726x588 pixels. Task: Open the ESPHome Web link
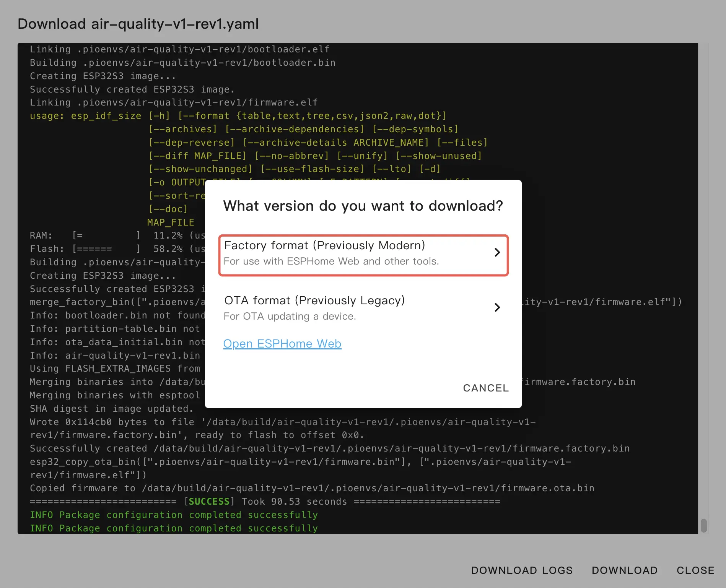(x=282, y=344)
